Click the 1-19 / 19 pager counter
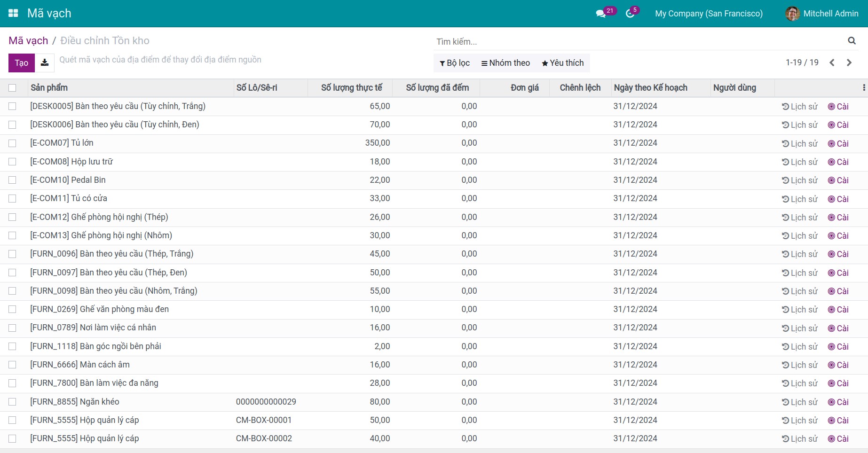 (x=802, y=62)
